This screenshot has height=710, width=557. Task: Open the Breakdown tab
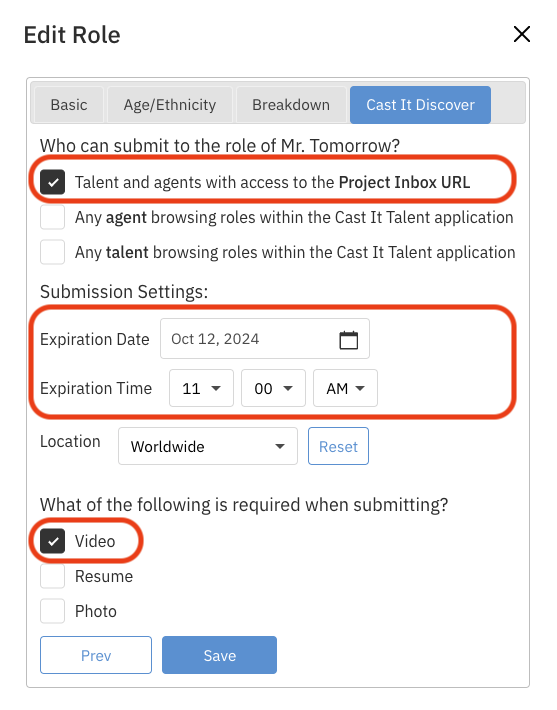291,105
